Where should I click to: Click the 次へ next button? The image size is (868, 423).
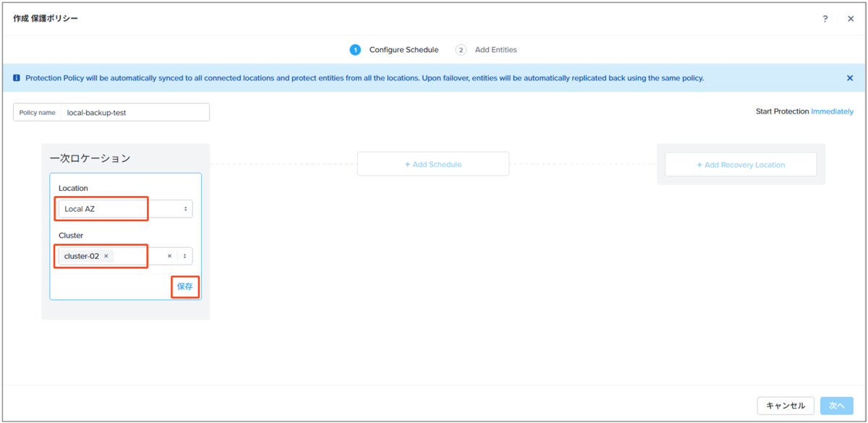point(837,406)
